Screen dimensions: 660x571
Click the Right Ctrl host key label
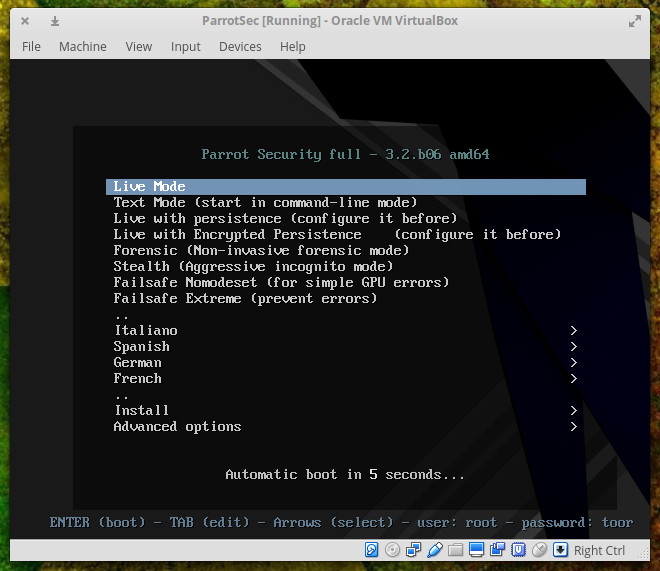(599, 550)
